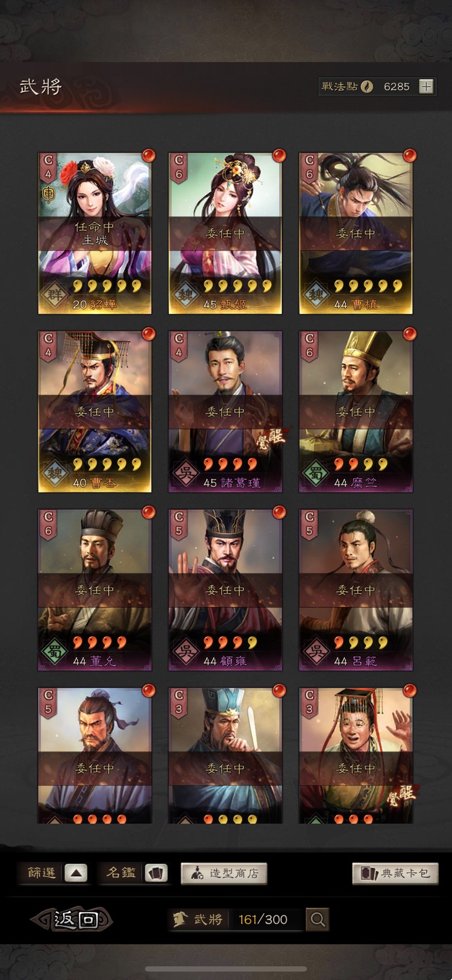Tap red notification dot on 貂蟬 card
The image size is (452, 980).
[x=148, y=155]
